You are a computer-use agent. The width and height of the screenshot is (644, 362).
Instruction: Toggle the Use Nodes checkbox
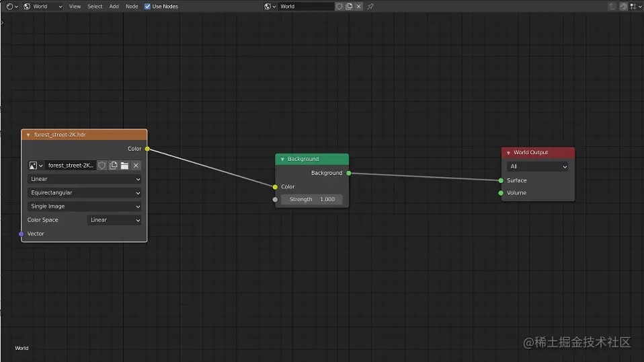147,6
